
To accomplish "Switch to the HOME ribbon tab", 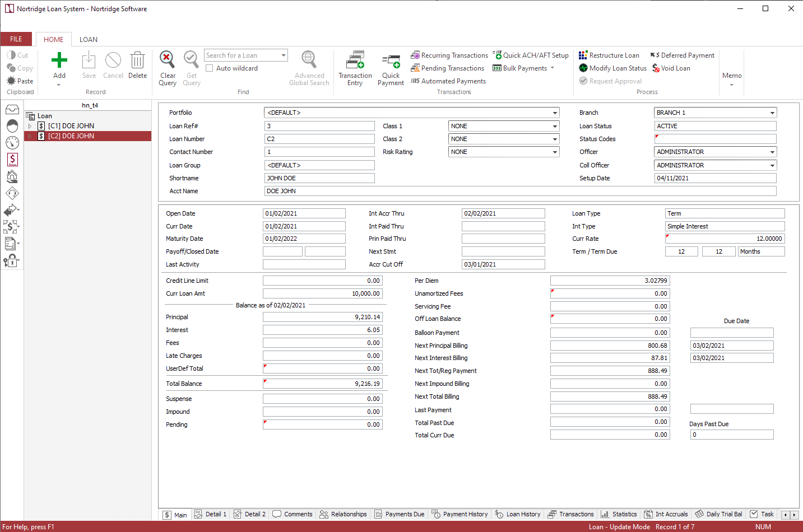I will 54,40.
